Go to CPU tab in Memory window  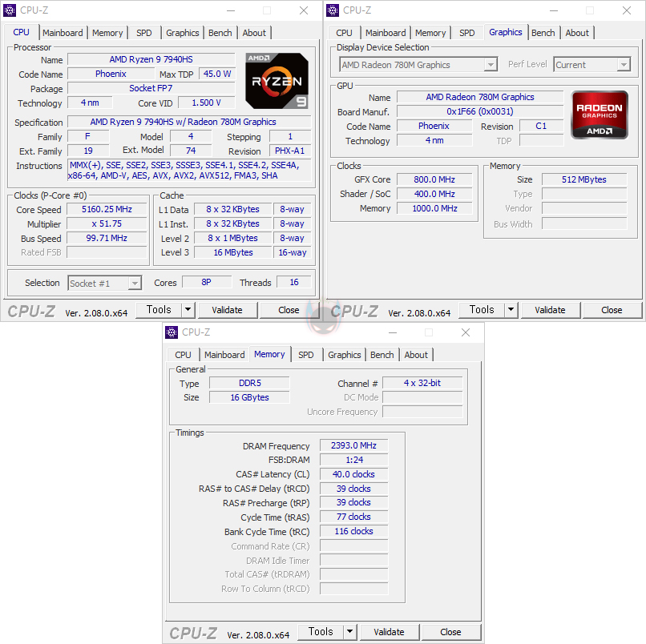click(x=183, y=355)
